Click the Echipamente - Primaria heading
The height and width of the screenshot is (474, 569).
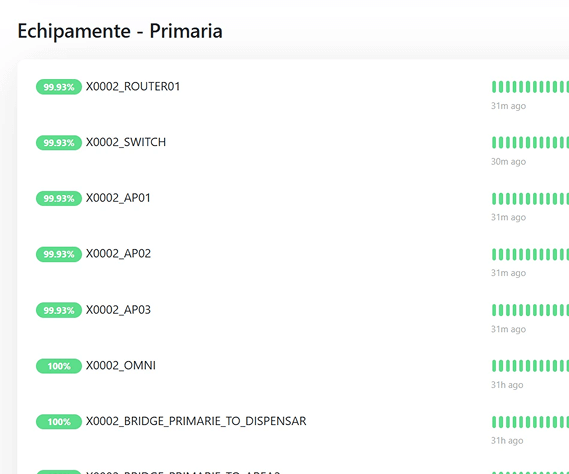point(120,31)
